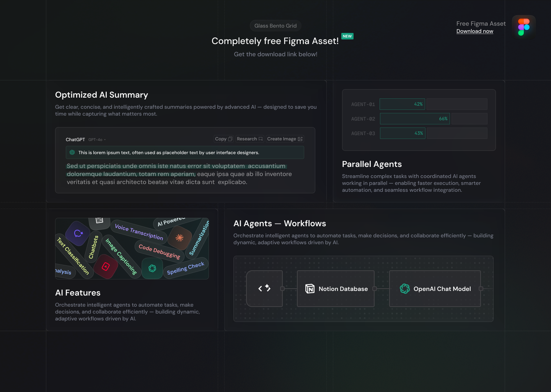
Task: Click the green ChatGPT icon in AI Features
Action: click(x=153, y=269)
